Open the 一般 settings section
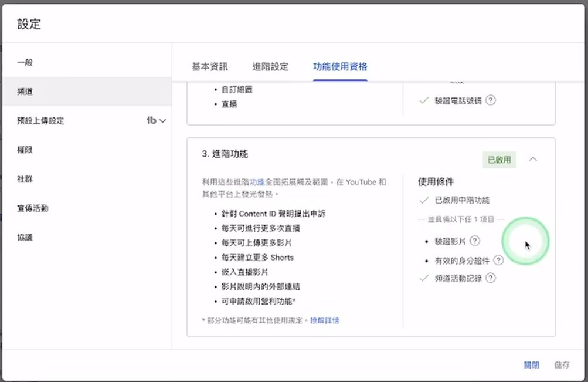Screen dimensions: 588x382 pyautogui.click(x=87, y=62)
